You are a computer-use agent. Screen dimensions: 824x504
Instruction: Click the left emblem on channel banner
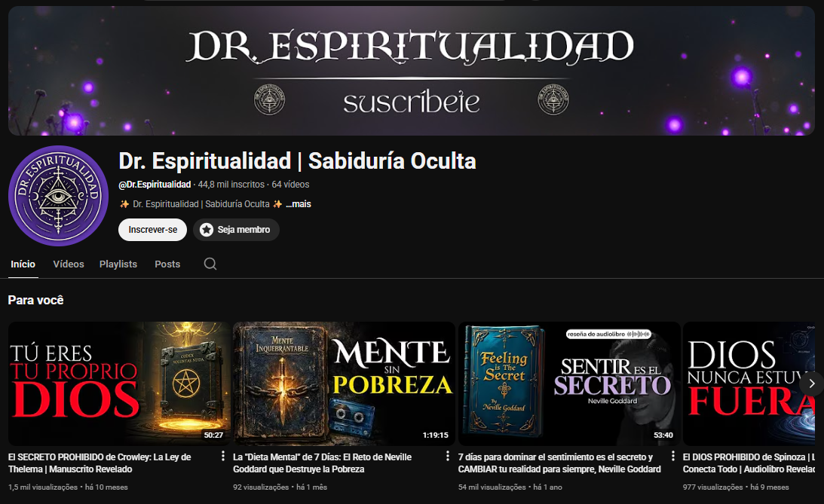click(x=270, y=99)
